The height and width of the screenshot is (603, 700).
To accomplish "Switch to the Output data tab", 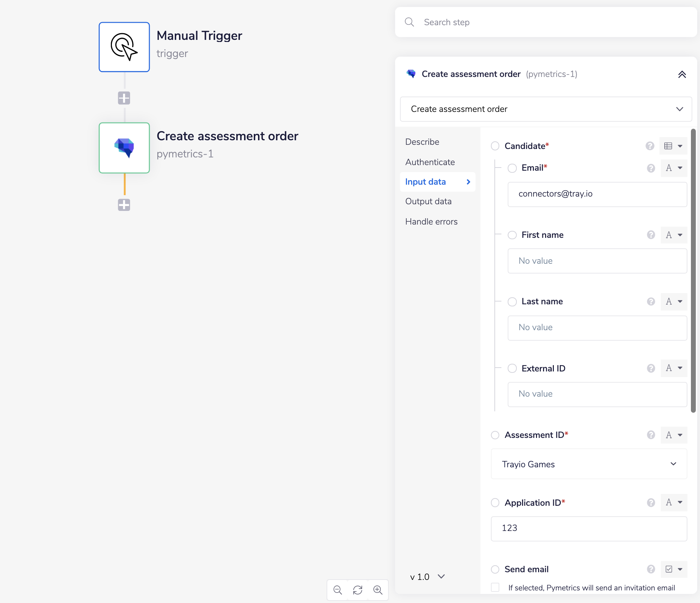I will click(x=428, y=201).
